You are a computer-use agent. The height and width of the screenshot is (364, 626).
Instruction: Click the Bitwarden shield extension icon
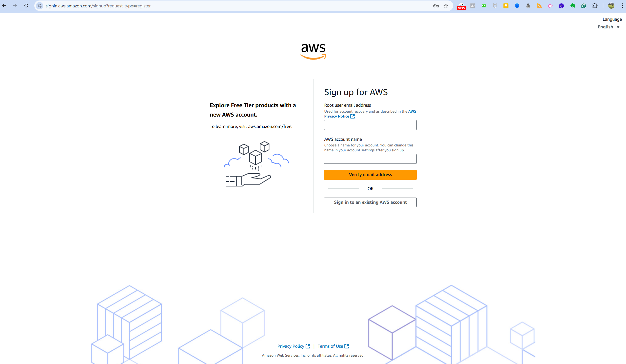click(517, 6)
